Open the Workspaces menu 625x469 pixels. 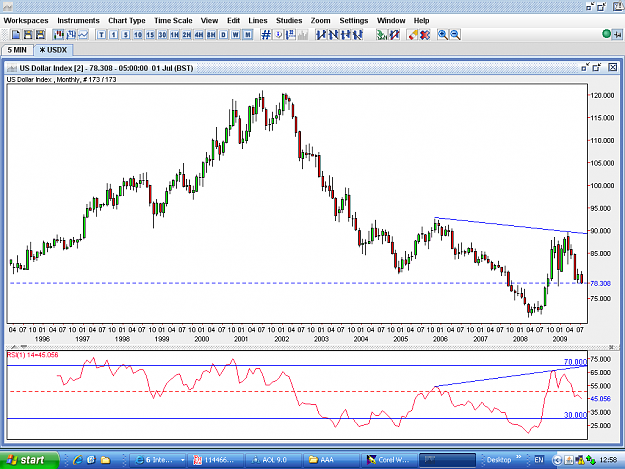pos(26,21)
